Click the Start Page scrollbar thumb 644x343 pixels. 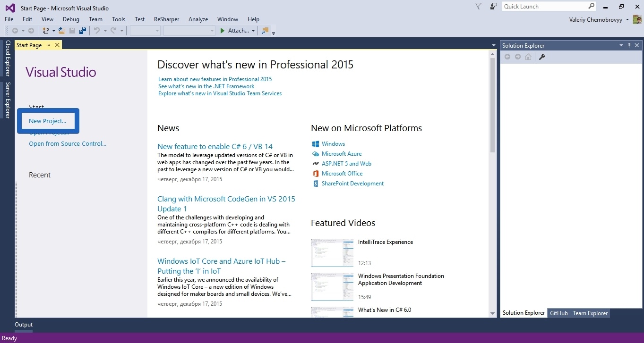pyautogui.click(x=493, y=105)
